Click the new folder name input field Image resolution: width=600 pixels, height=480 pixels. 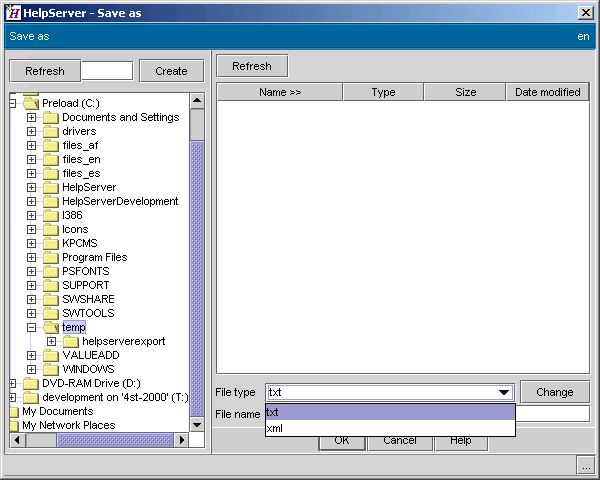tap(107, 71)
